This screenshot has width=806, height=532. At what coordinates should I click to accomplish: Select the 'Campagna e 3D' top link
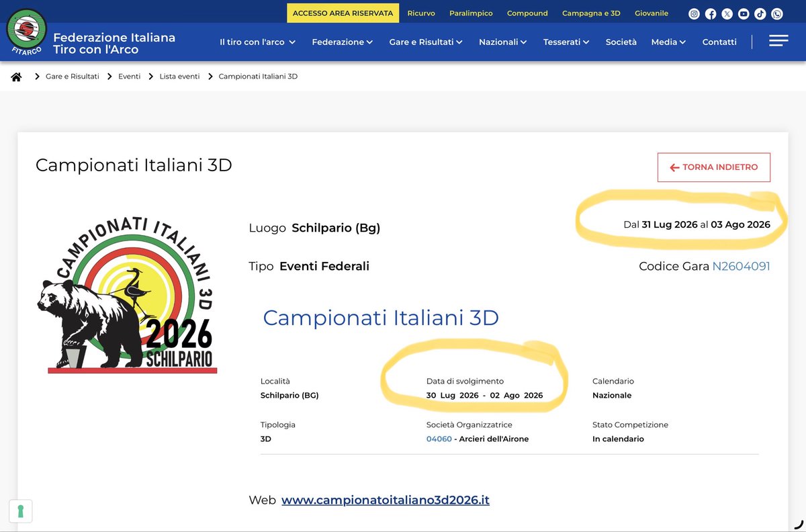point(591,13)
